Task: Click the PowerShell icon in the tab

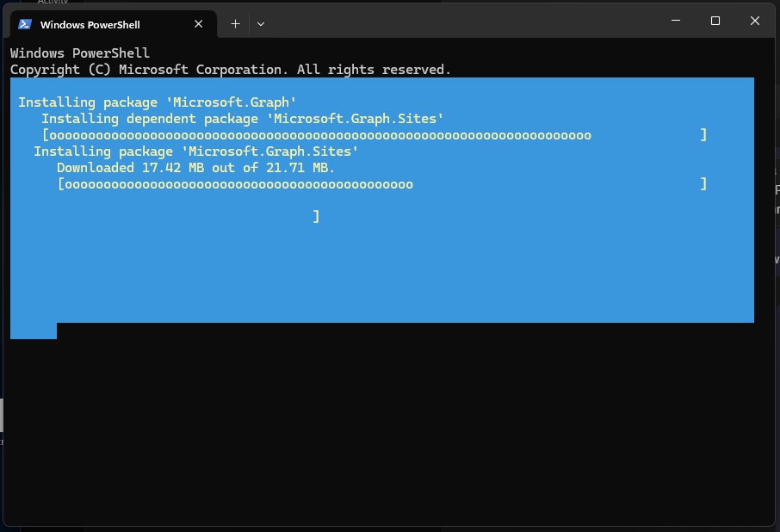Action: tap(25, 24)
